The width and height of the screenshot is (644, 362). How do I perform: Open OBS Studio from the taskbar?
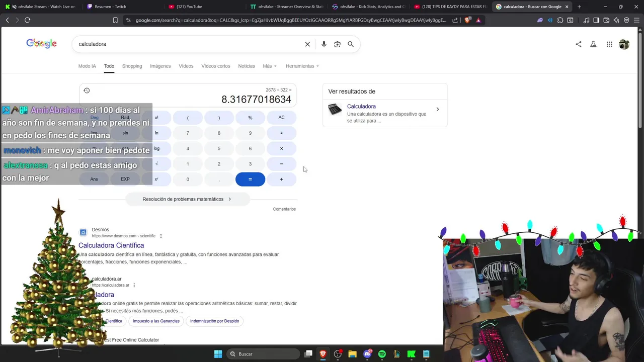(x=338, y=354)
